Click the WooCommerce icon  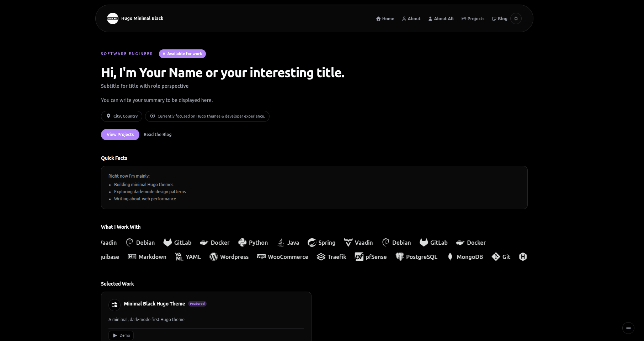tap(261, 256)
